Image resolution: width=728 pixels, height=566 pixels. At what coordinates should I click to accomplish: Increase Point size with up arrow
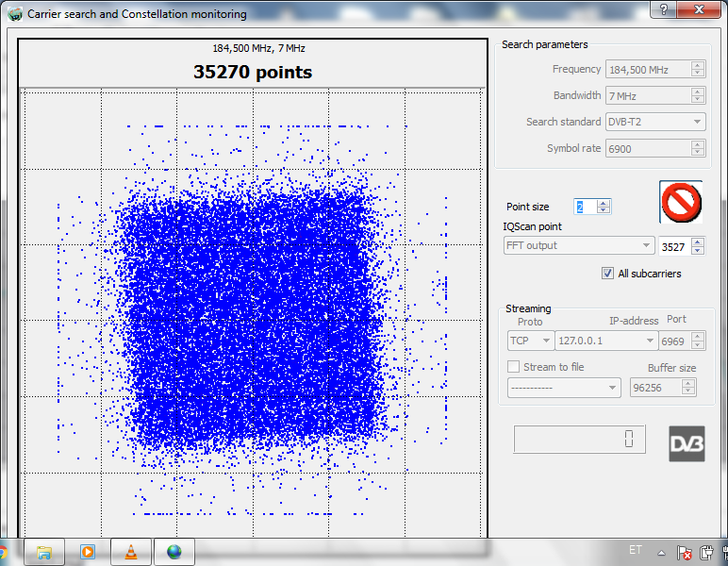click(604, 203)
